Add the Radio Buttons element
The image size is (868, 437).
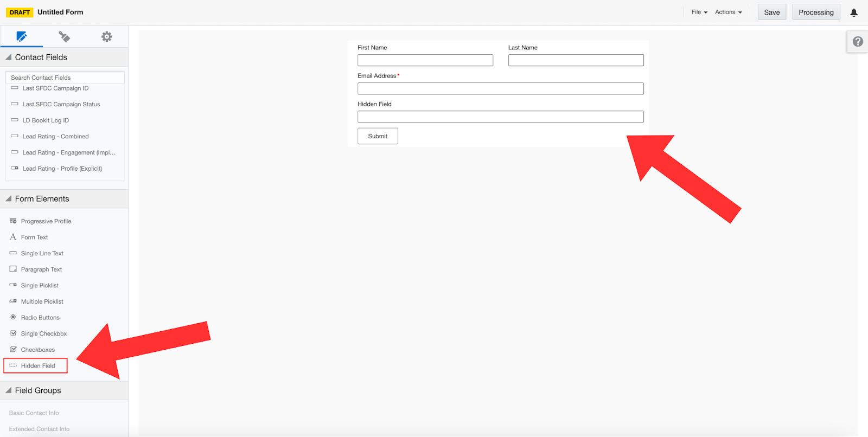tap(40, 318)
